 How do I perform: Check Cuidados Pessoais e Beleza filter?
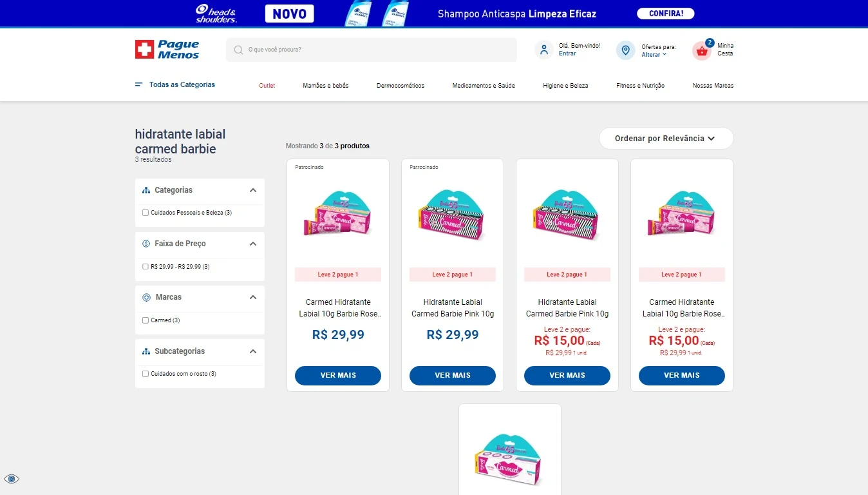click(x=146, y=213)
